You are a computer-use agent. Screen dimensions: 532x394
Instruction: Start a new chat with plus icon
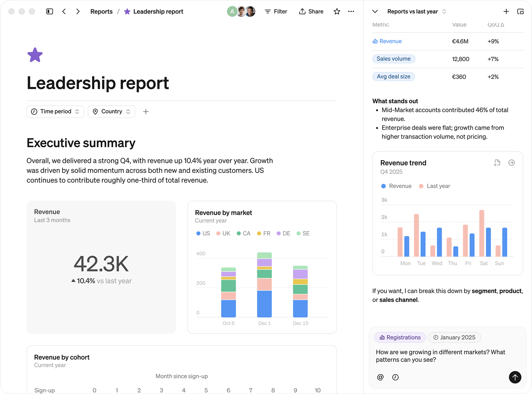506,11
